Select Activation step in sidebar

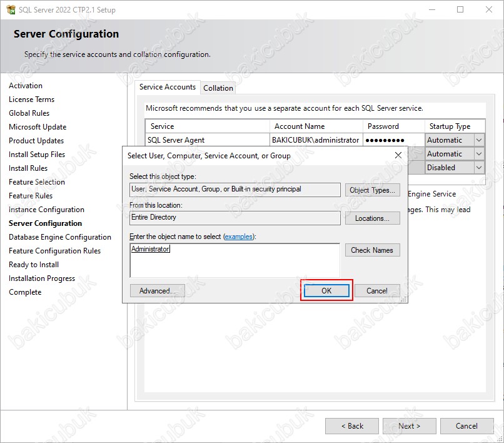(26, 86)
